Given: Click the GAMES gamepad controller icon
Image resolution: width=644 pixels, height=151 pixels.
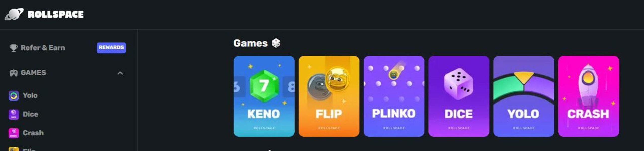Looking at the screenshot, I should tap(14, 73).
